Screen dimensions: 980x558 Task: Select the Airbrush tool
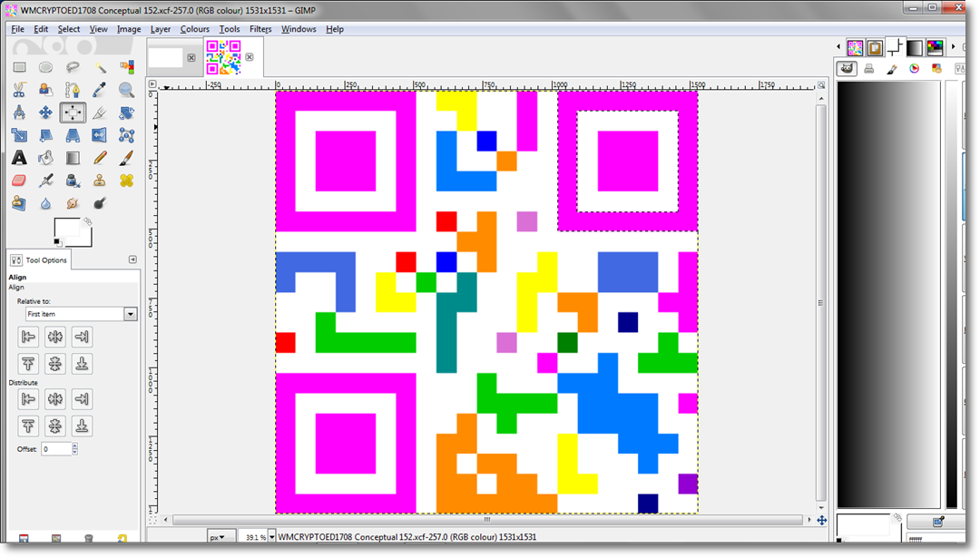coord(45,181)
